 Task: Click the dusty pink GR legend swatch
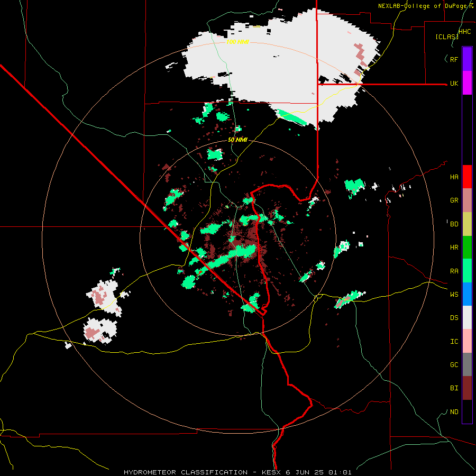tap(467, 200)
